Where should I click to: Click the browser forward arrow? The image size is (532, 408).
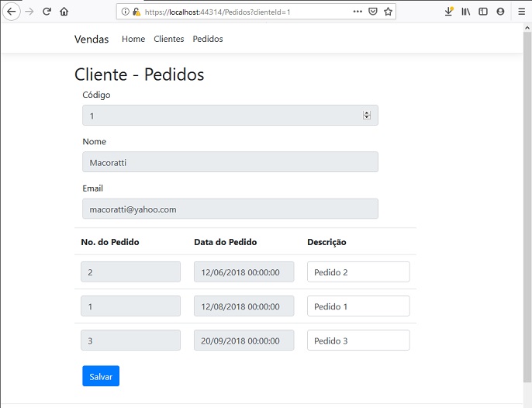[x=29, y=12]
